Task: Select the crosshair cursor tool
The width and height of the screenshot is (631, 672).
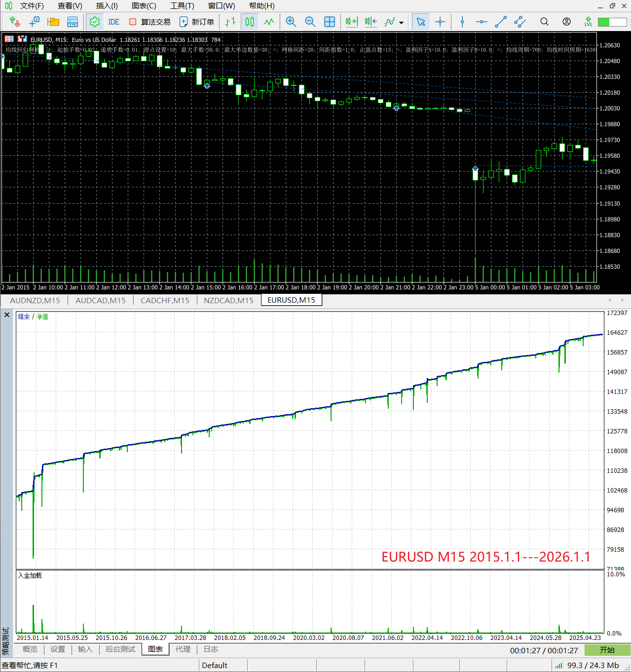Action: [x=440, y=22]
